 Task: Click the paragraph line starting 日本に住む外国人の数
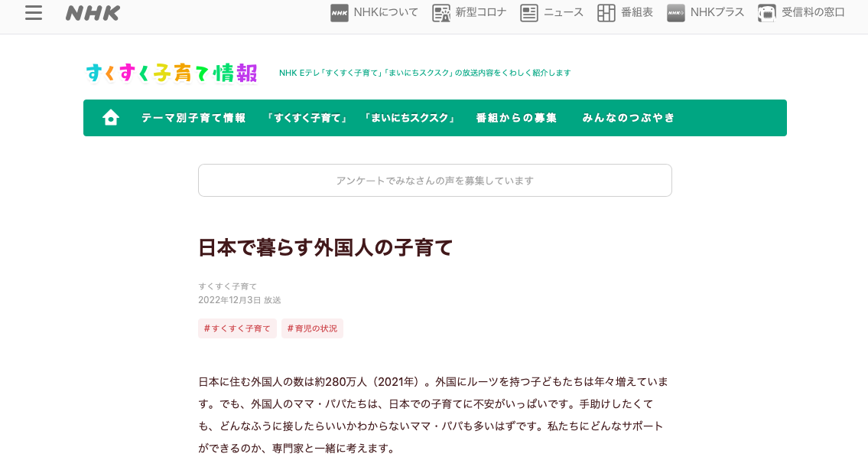(434, 382)
